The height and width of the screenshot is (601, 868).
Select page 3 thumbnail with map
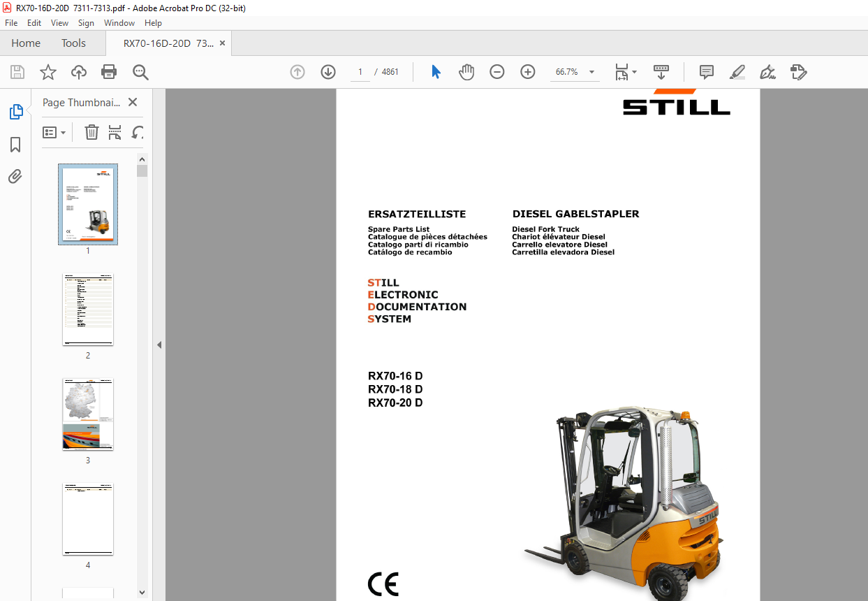(x=88, y=414)
